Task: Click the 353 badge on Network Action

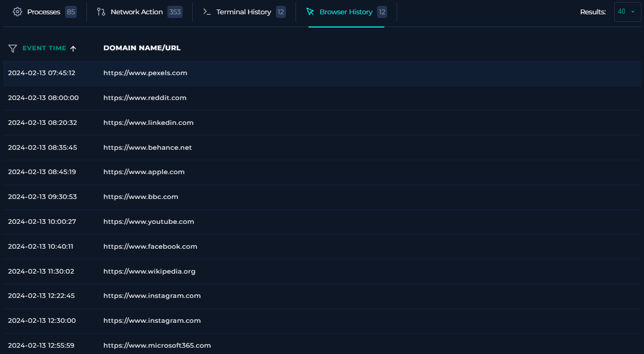Action: coord(176,12)
